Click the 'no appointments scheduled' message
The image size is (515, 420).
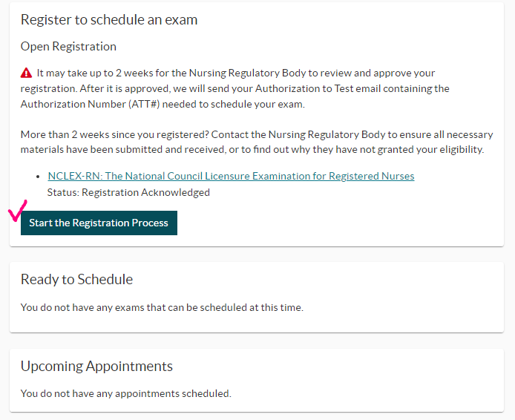point(126,393)
